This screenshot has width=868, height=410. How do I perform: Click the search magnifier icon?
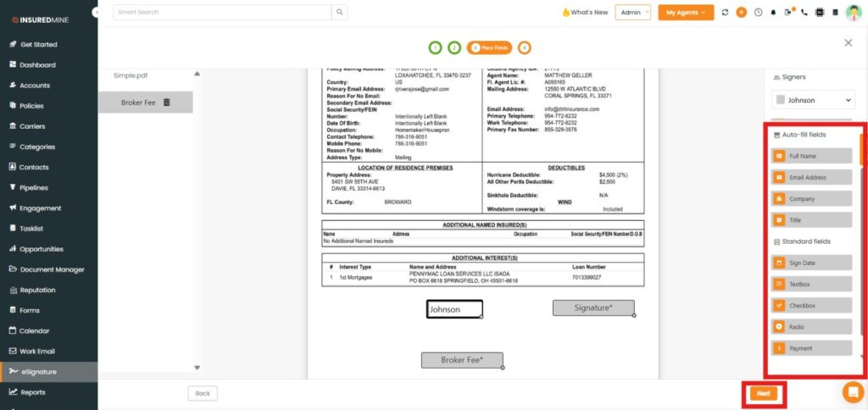(x=339, y=12)
